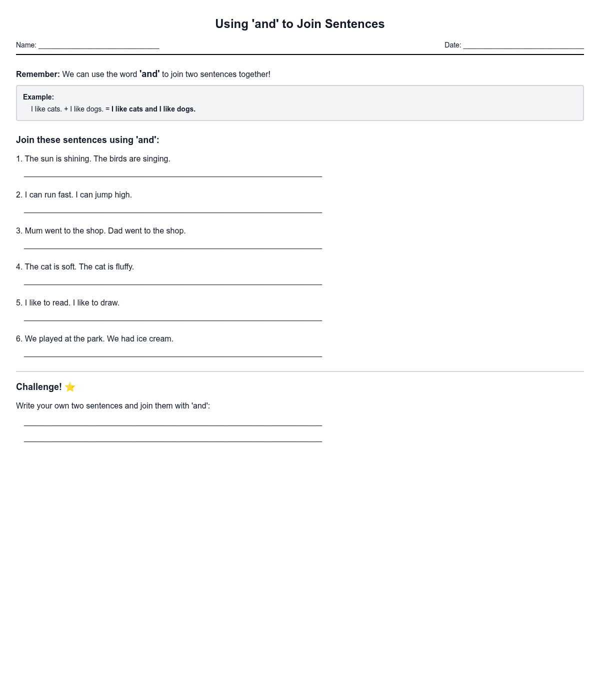
Task: Click the sentence 'The sun is shining. The birds are singing.'
Action: [97, 159]
